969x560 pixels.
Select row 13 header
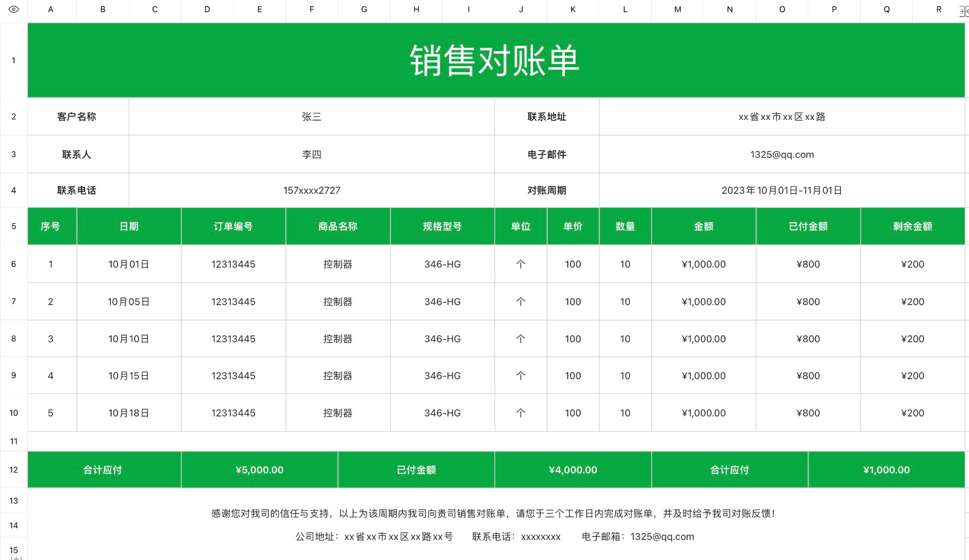coord(14,500)
